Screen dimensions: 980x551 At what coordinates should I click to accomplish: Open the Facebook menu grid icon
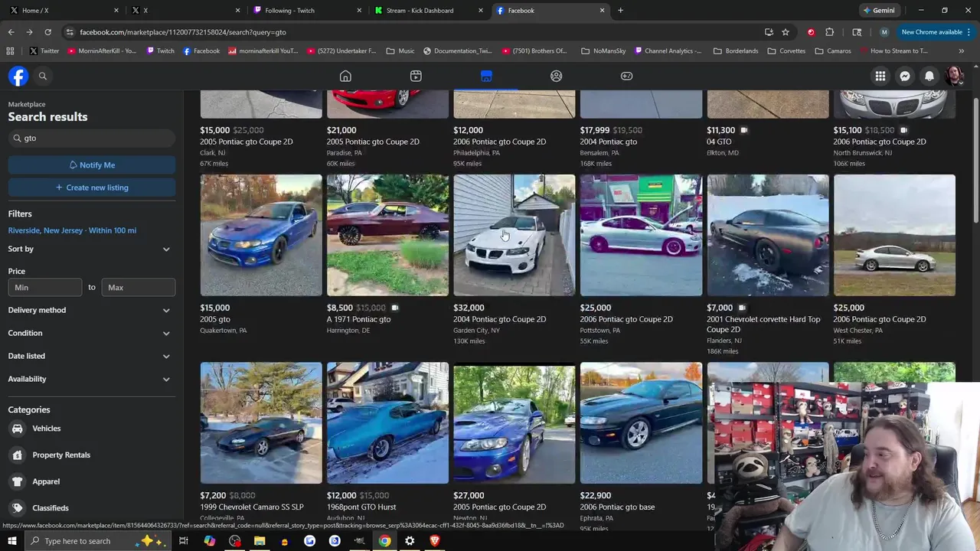click(x=880, y=76)
